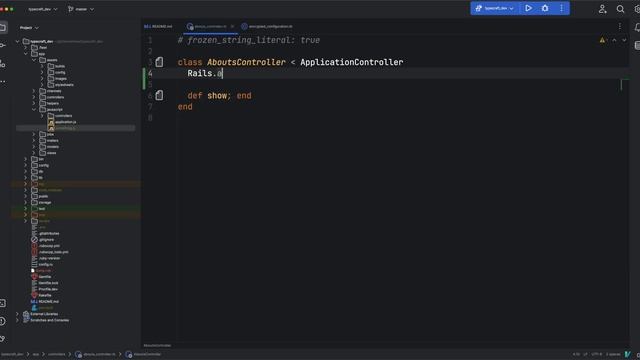Screen dimensions: 640x360
Task: Open README.md in project tree
Action: pyautogui.click(x=48, y=302)
